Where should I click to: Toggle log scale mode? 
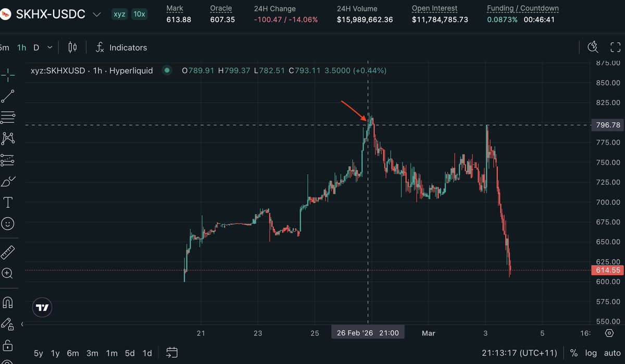click(x=591, y=353)
